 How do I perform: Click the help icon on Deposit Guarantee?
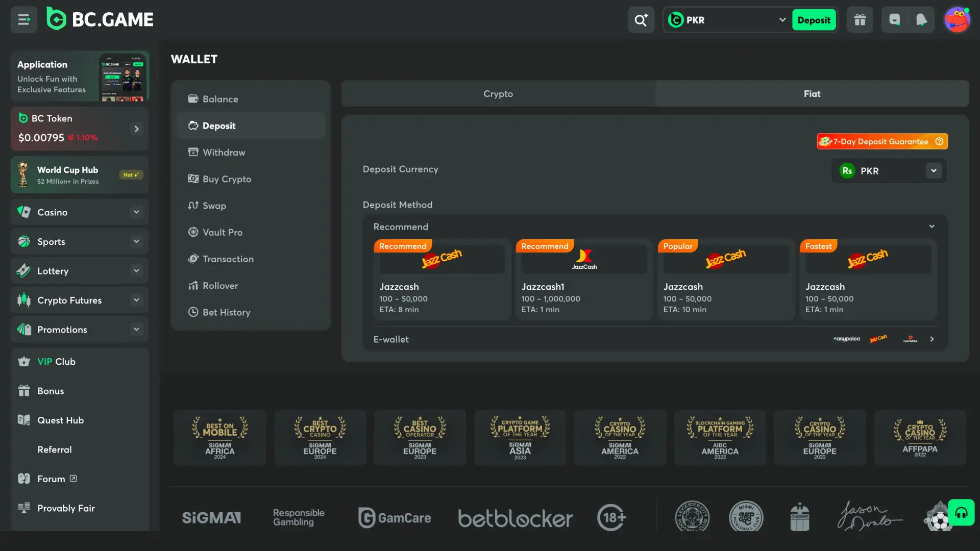tap(939, 141)
